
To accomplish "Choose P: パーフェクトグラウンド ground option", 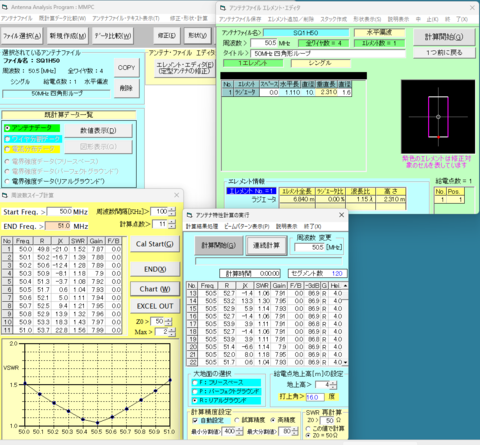I will click(x=195, y=391).
